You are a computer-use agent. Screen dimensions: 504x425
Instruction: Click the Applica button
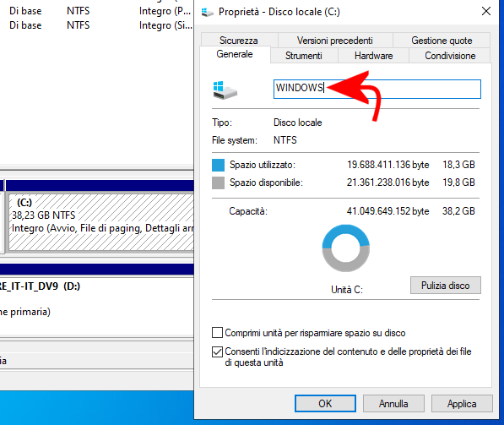pos(462,403)
